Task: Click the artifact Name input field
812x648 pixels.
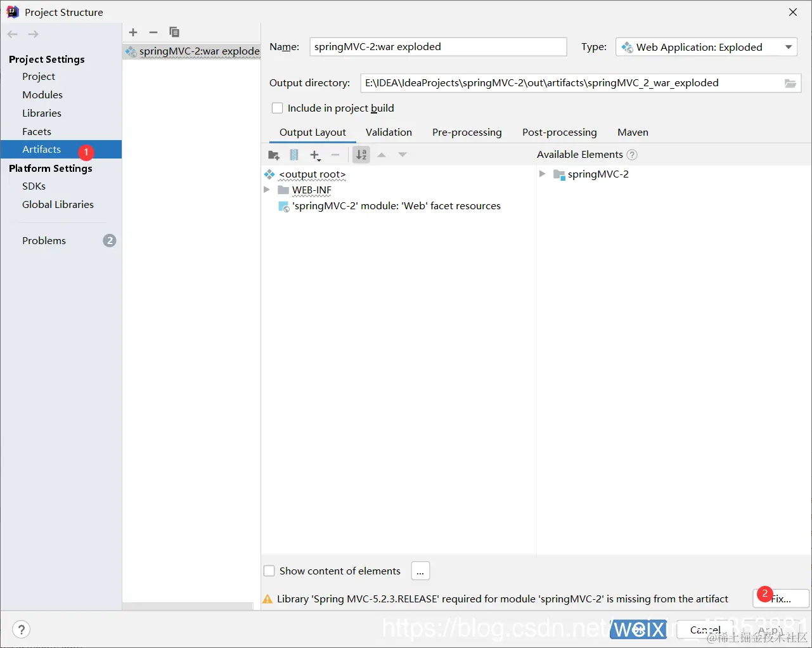Action: (x=438, y=47)
